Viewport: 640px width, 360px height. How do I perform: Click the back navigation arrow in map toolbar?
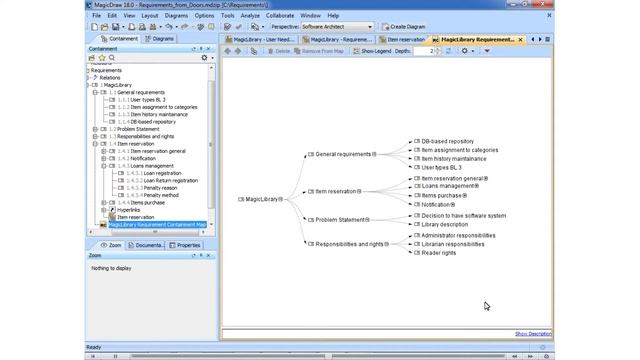pyautogui.click(x=228, y=51)
